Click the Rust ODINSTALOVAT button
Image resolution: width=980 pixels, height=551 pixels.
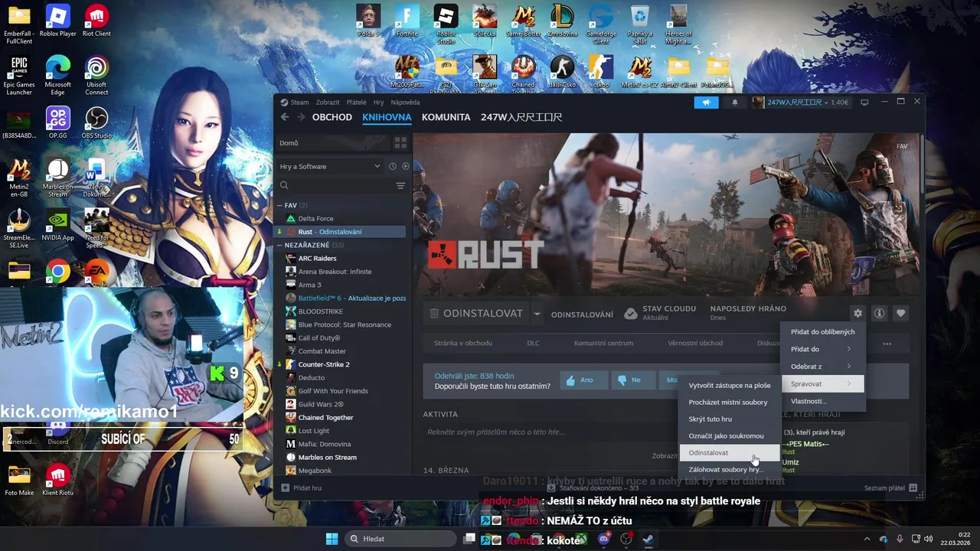475,314
